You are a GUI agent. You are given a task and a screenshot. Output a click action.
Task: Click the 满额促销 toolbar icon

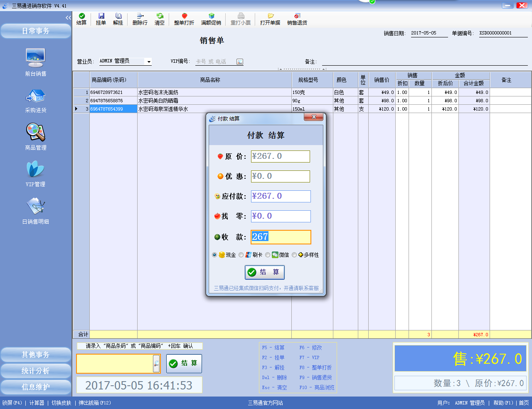(x=211, y=19)
